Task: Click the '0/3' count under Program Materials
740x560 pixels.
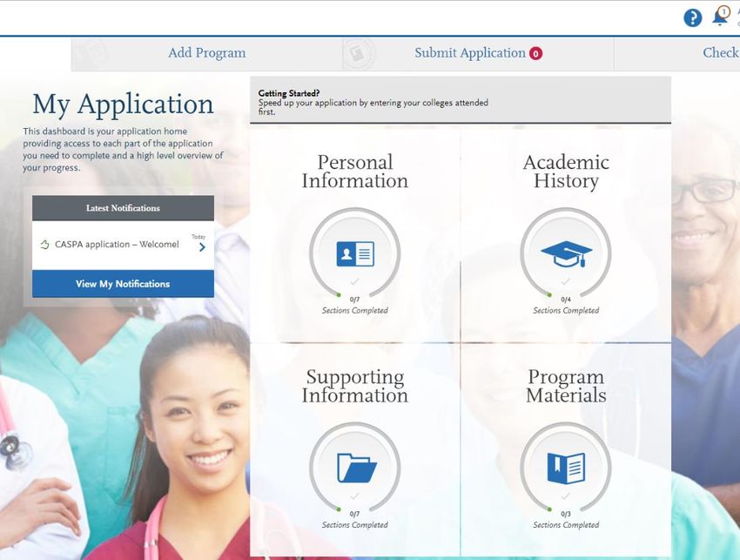Action: click(x=566, y=514)
